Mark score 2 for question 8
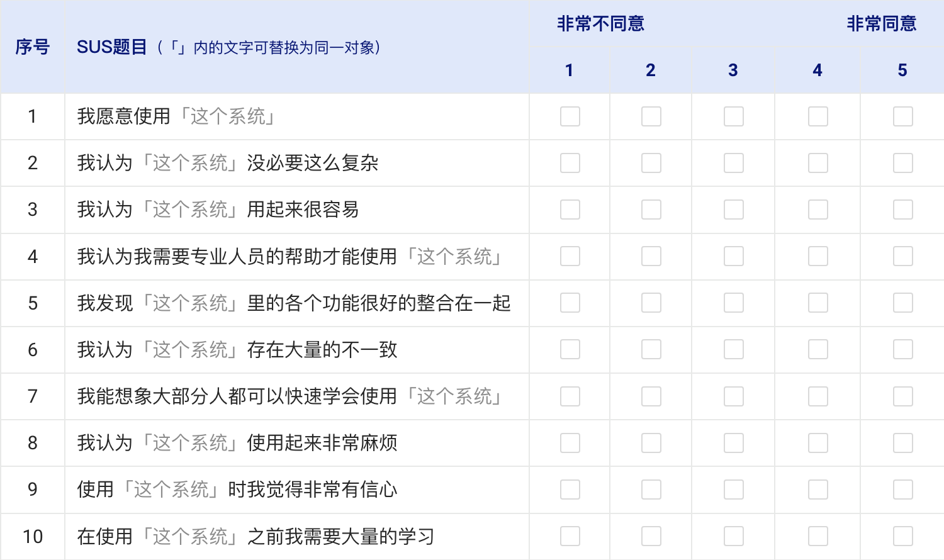 coord(651,443)
